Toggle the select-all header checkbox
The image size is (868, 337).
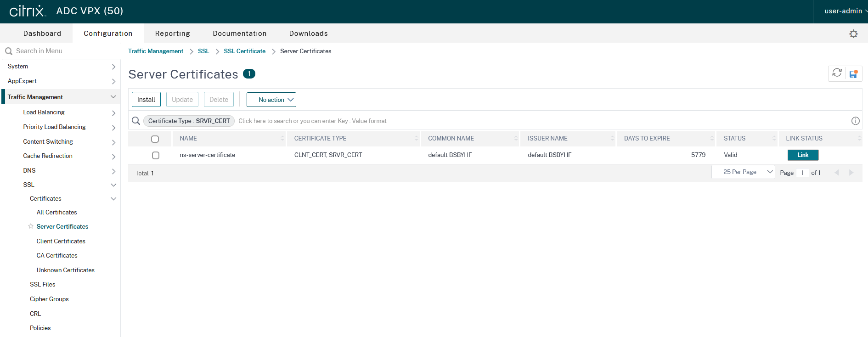click(155, 139)
